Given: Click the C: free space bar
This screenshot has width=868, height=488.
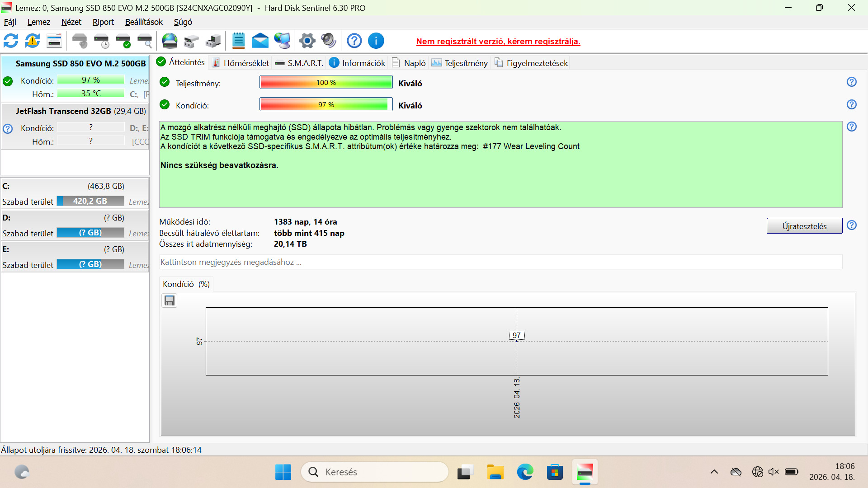Looking at the screenshot, I should coord(90,201).
